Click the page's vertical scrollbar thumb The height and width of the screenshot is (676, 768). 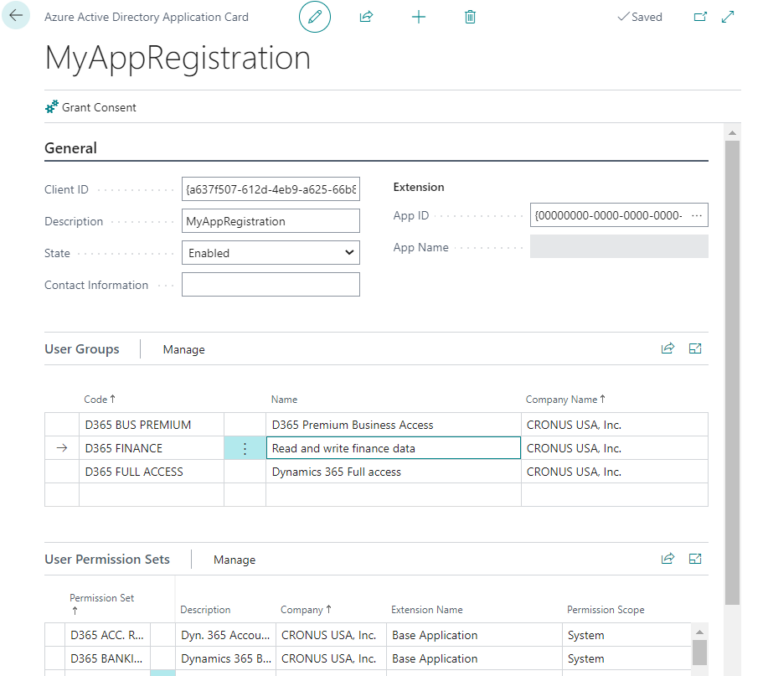[732, 372]
